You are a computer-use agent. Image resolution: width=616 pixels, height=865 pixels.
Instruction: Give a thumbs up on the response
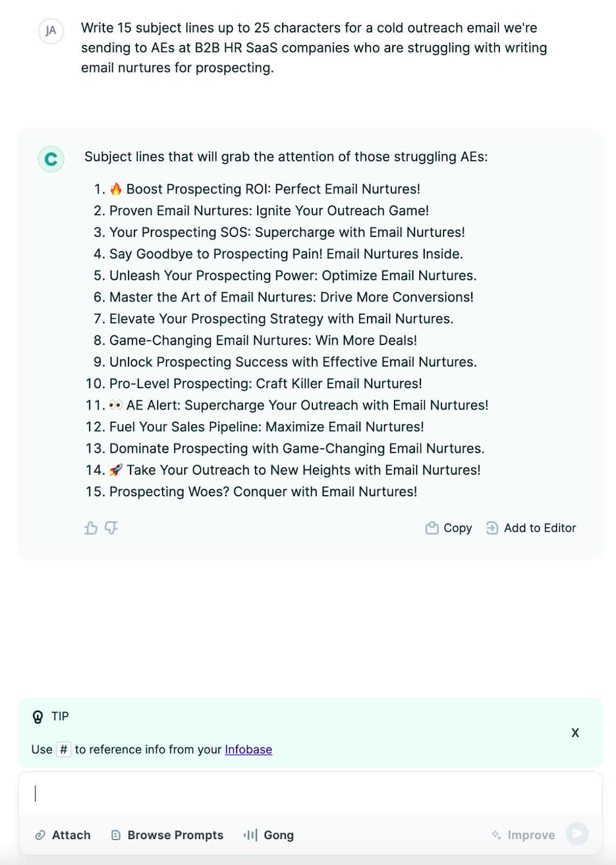[x=91, y=528]
